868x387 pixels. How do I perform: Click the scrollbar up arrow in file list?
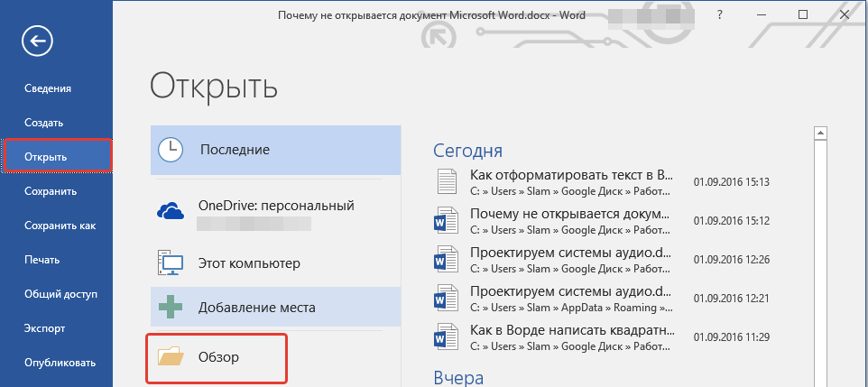(821, 134)
